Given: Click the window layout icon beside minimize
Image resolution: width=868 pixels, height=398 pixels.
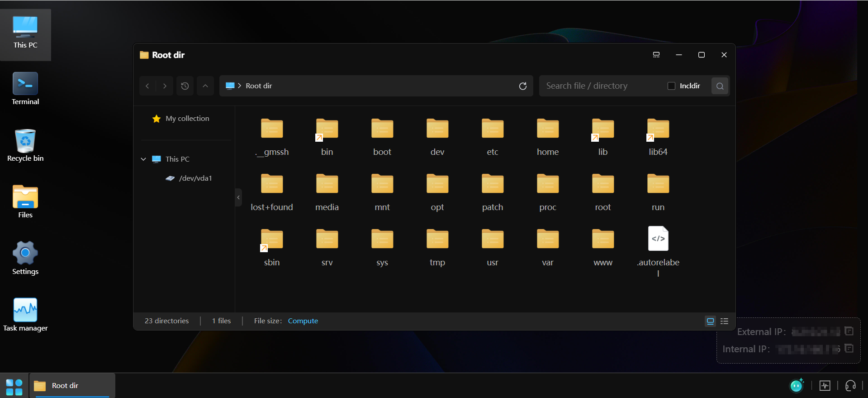Looking at the screenshot, I should [x=656, y=55].
